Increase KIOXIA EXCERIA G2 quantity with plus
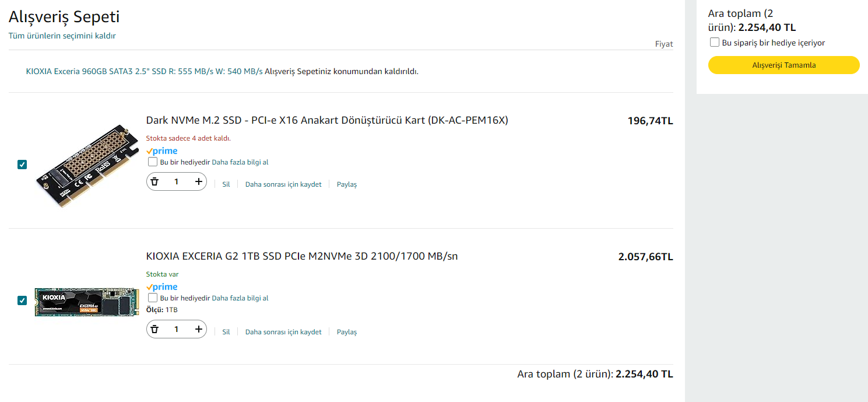The height and width of the screenshot is (402, 868). [x=198, y=330]
